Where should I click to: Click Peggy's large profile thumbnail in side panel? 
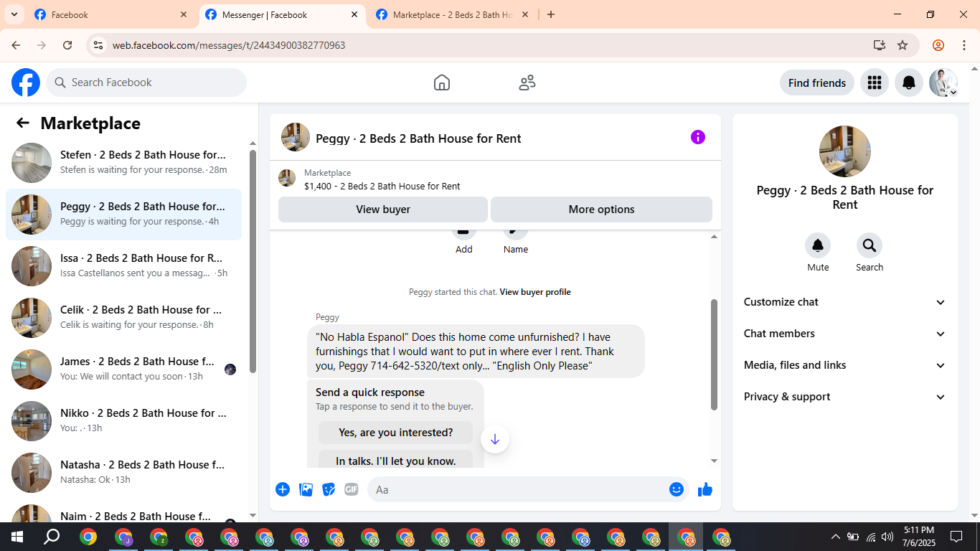(845, 151)
